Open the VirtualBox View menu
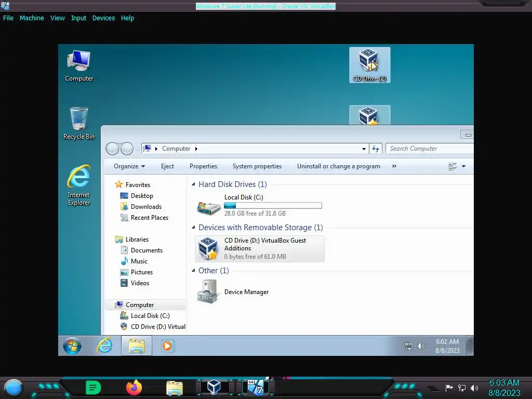The height and width of the screenshot is (399, 532). [57, 18]
